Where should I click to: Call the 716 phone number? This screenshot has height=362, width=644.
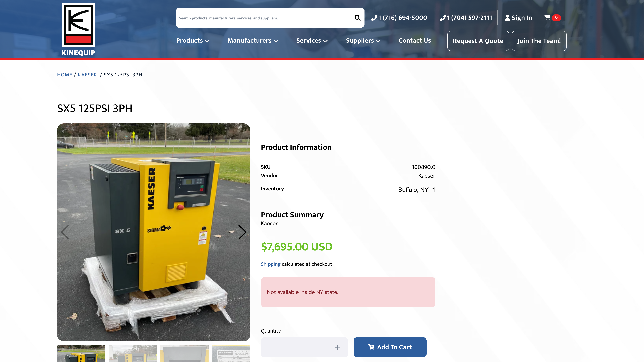coord(399,18)
